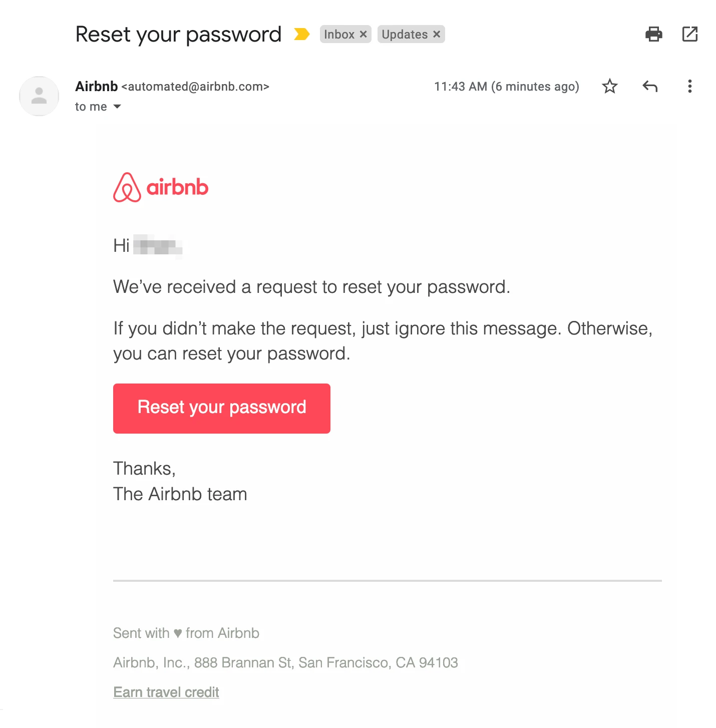716x728 pixels.
Task: Open the three-dot More options menu
Action: point(689,87)
